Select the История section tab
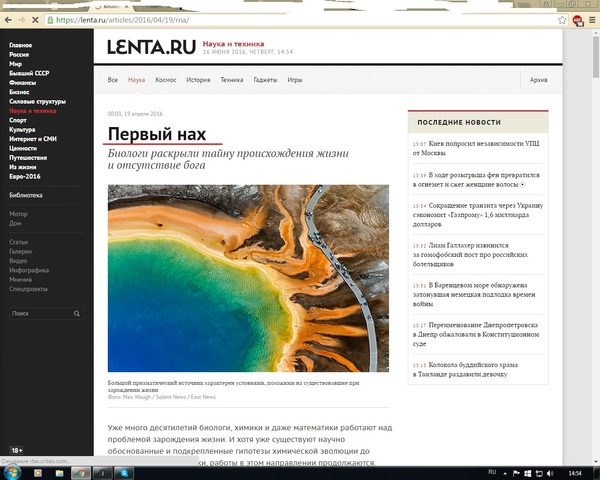 198,80
